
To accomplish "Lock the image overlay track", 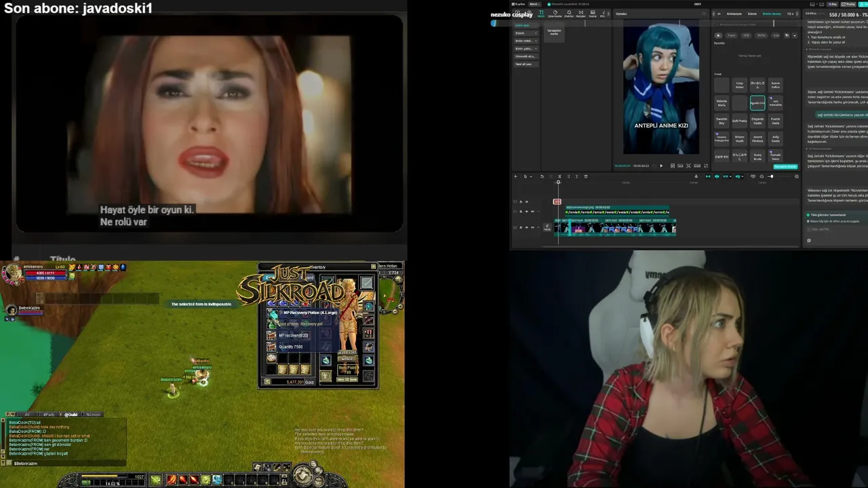I will point(521,211).
